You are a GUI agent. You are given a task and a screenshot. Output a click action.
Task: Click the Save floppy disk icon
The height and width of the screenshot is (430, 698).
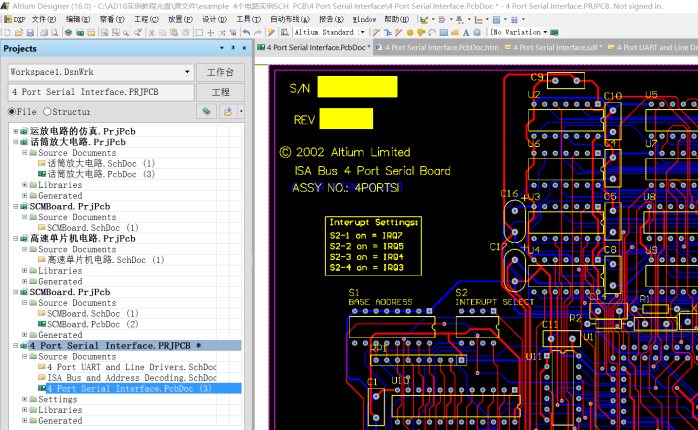[30, 32]
